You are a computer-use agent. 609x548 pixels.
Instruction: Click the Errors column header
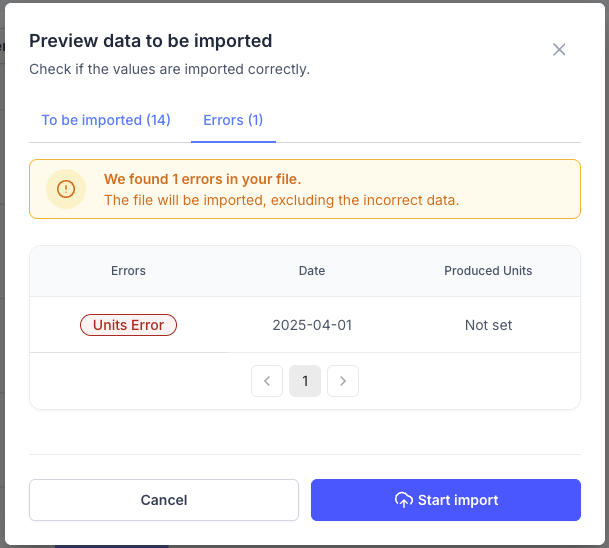(x=128, y=271)
